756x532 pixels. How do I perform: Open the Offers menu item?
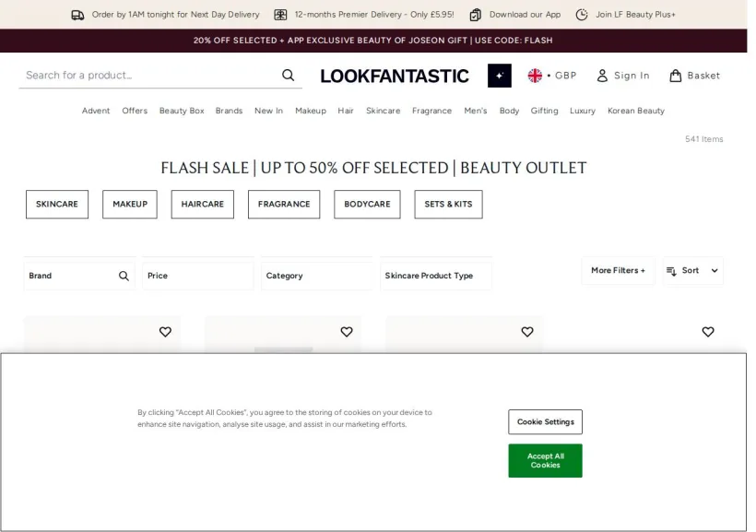tap(135, 111)
